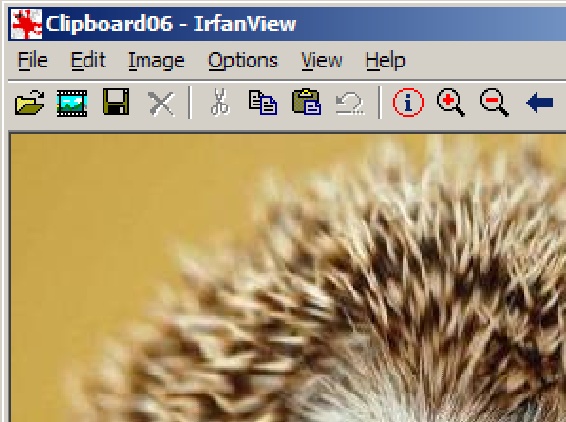
Task: Click the hedgehog image in viewer
Action: click(288, 278)
